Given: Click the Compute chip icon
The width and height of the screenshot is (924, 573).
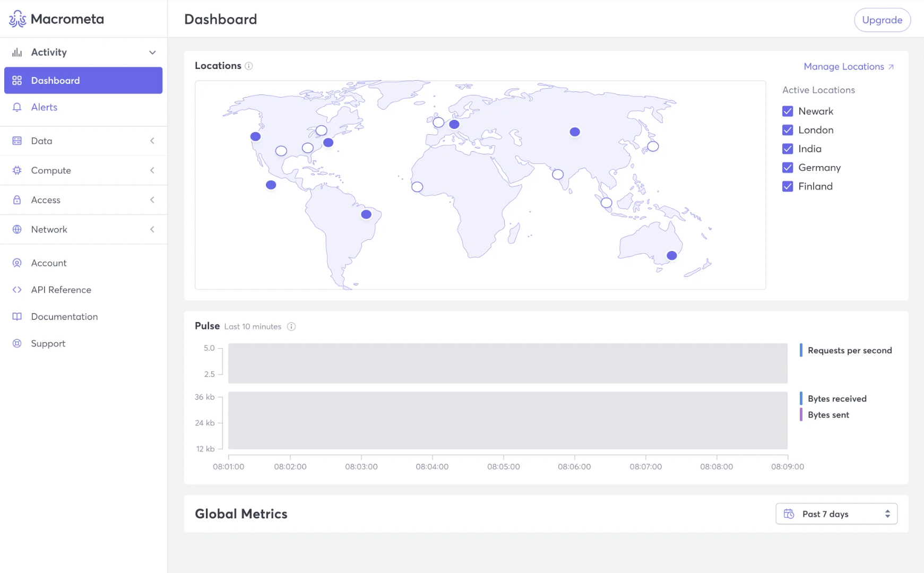Looking at the screenshot, I should click(x=17, y=170).
